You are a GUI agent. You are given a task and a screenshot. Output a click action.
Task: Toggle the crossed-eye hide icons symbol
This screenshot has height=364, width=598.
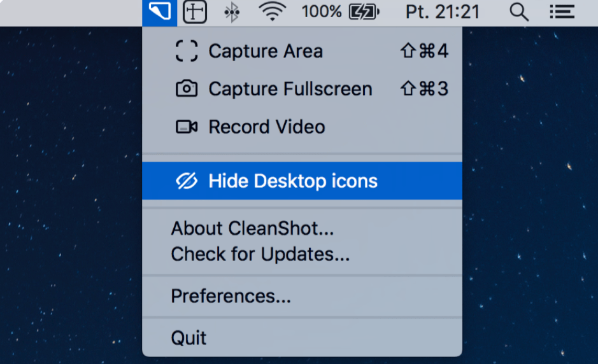coord(187,181)
